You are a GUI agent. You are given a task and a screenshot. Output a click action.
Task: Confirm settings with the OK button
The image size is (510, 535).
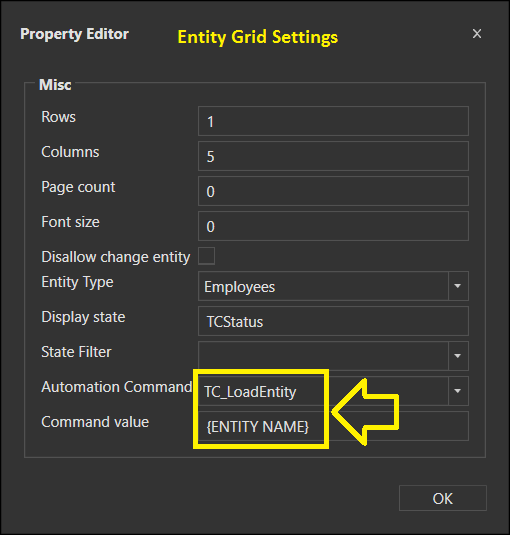(442, 498)
